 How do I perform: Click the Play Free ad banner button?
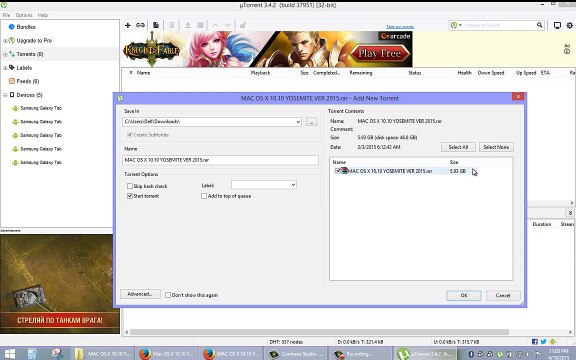coord(380,54)
